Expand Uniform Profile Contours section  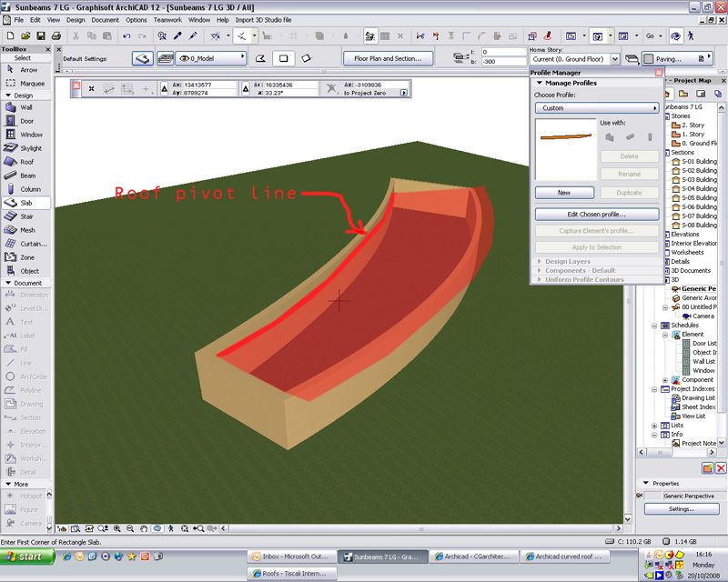pyautogui.click(x=540, y=279)
